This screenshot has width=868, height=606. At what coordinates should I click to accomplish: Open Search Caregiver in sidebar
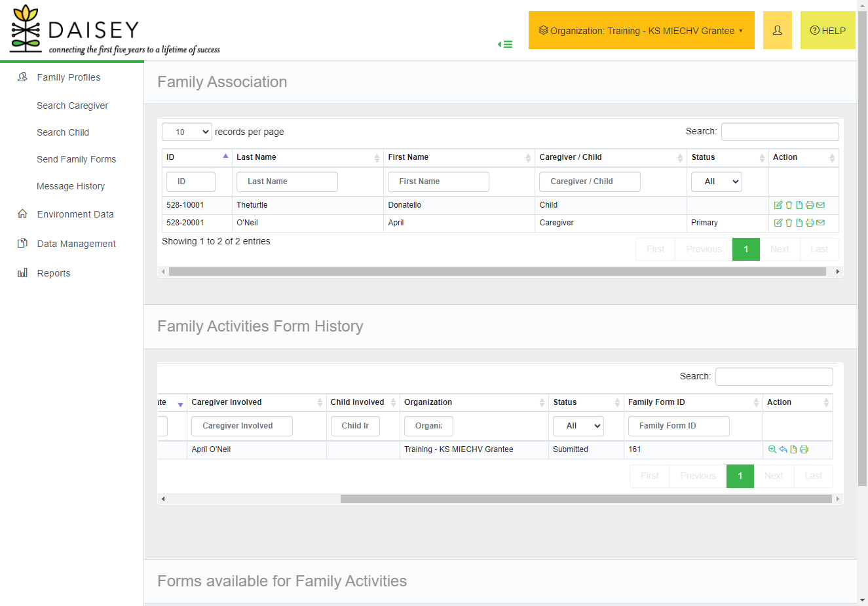73,105
